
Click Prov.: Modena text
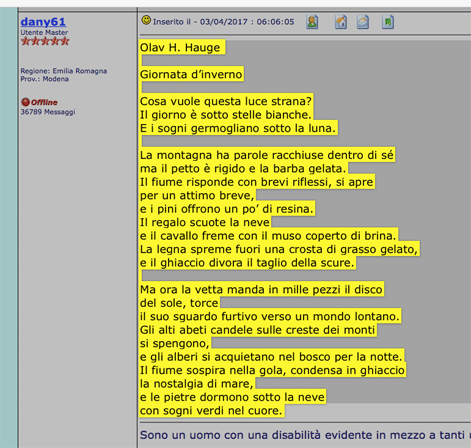(x=45, y=79)
